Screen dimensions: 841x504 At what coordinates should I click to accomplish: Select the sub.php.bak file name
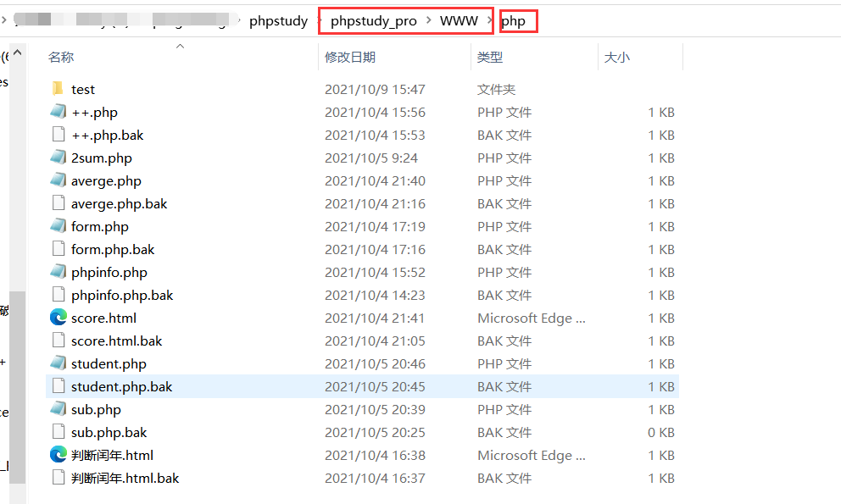tap(109, 432)
